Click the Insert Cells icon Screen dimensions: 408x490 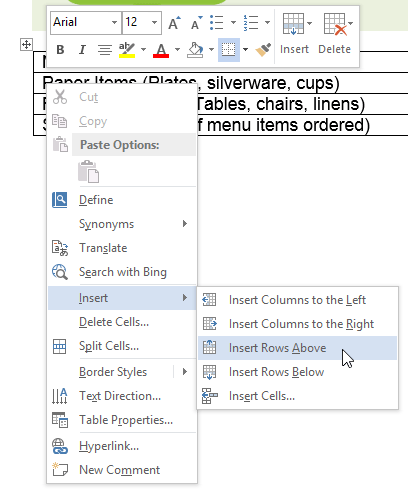210,396
